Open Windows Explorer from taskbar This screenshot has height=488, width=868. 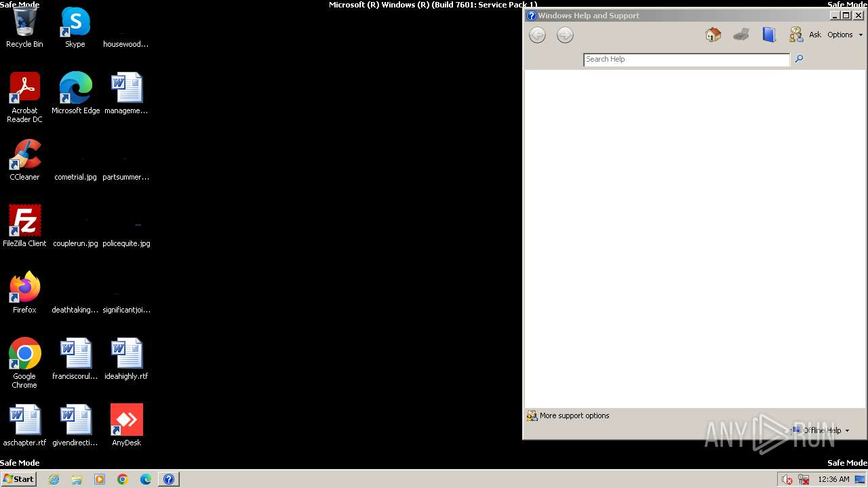77,479
